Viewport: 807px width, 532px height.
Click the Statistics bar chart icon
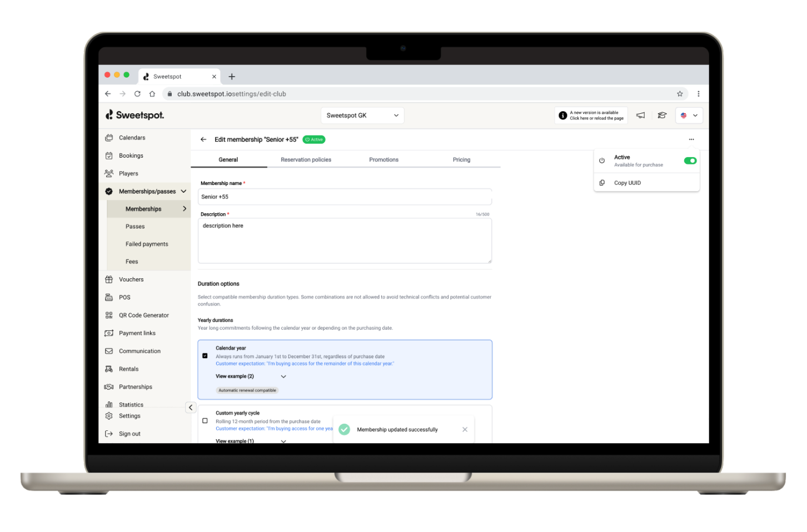coord(109,405)
